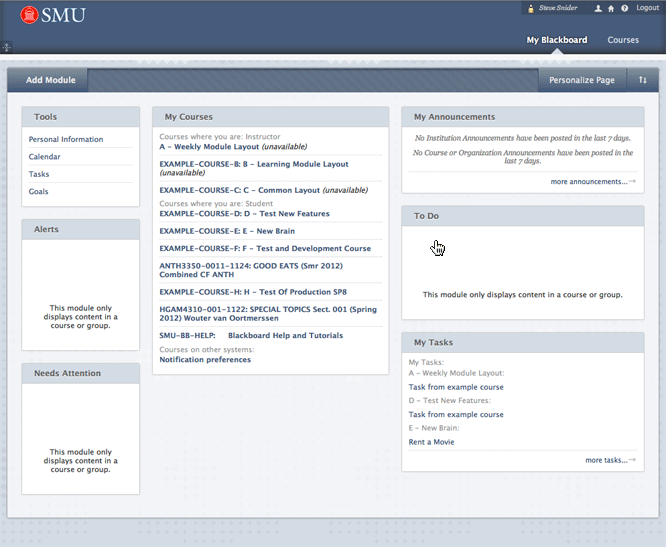Click the reorder modules arrows icon
666x547 pixels.
643,80
